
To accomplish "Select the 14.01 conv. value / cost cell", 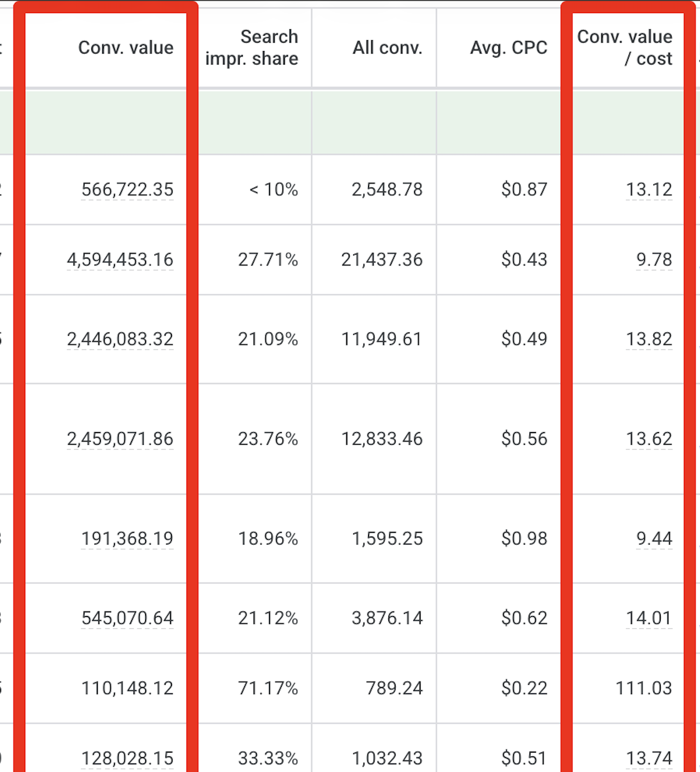I will tap(649, 618).
